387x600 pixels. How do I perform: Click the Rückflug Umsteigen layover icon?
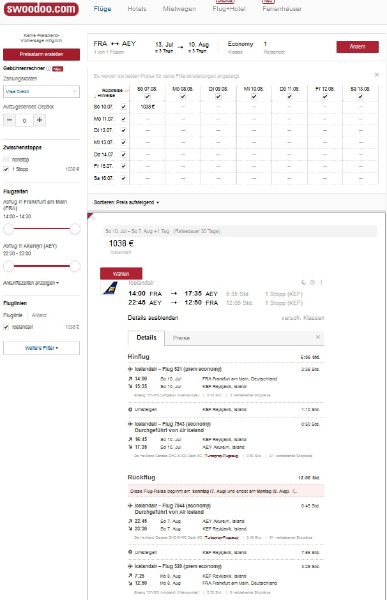point(130,552)
